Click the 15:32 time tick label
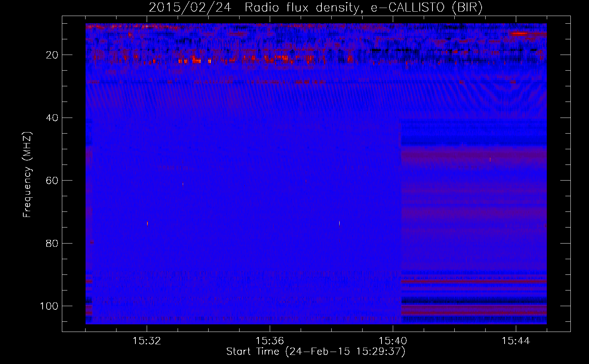Viewport: 589px width, 364px height. [x=147, y=341]
